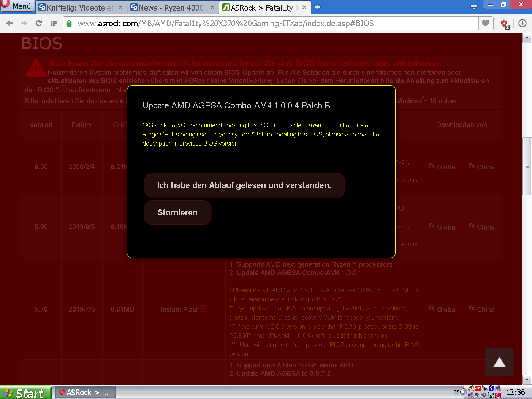The image size is (532, 399).
Task: Click the Stornieren button
Action: [x=177, y=212]
